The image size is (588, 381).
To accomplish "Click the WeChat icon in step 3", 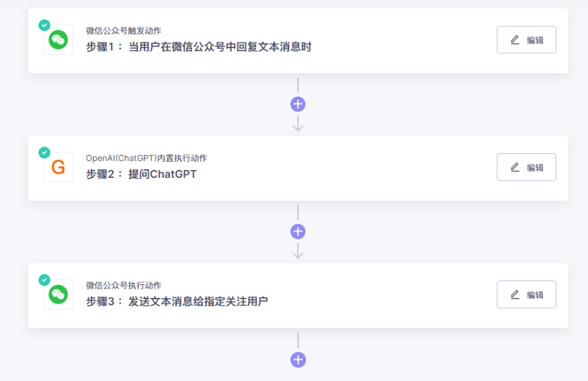I will pyautogui.click(x=58, y=295).
